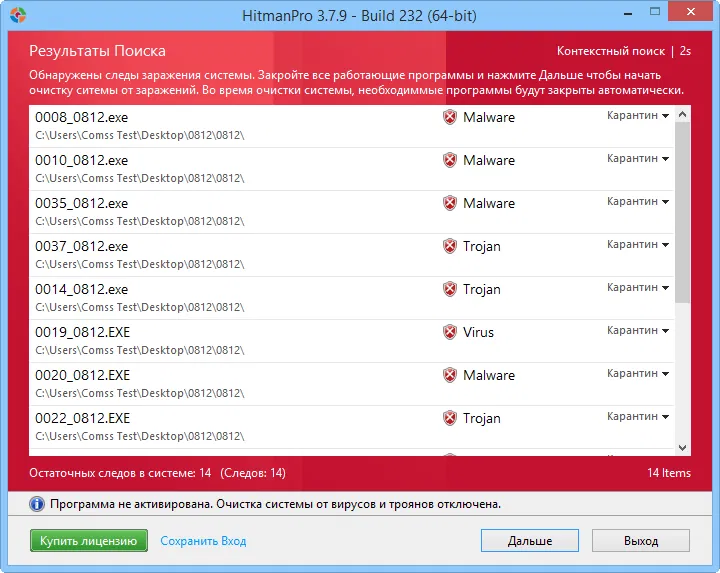Click the threat shield icon for 0022_0812.EXE
The height and width of the screenshot is (573, 720).
point(450,418)
